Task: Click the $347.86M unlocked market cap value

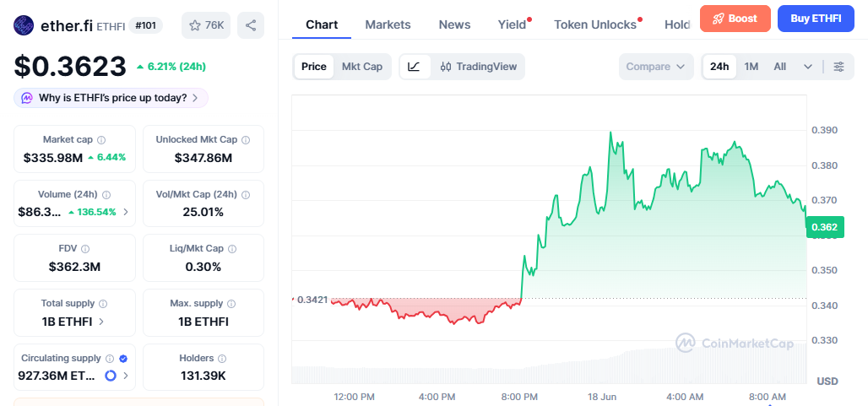Action: click(x=203, y=158)
